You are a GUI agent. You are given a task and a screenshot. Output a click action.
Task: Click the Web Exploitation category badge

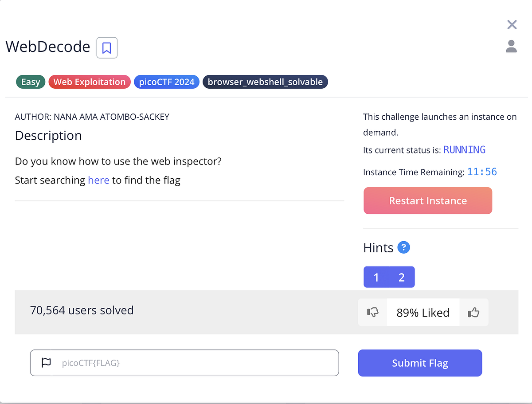(89, 82)
